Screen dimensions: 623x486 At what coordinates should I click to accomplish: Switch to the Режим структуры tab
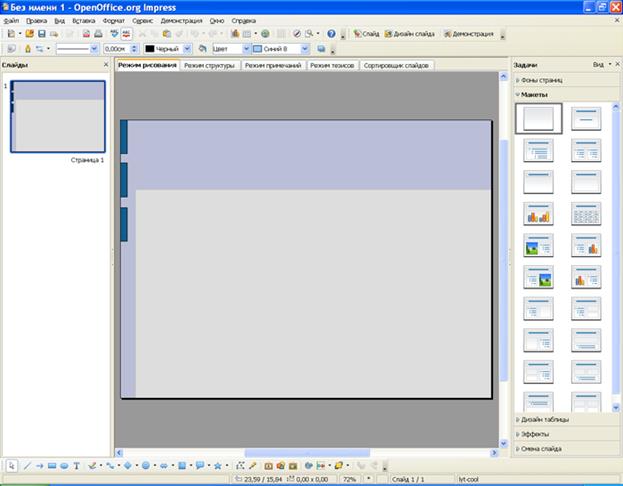point(209,66)
